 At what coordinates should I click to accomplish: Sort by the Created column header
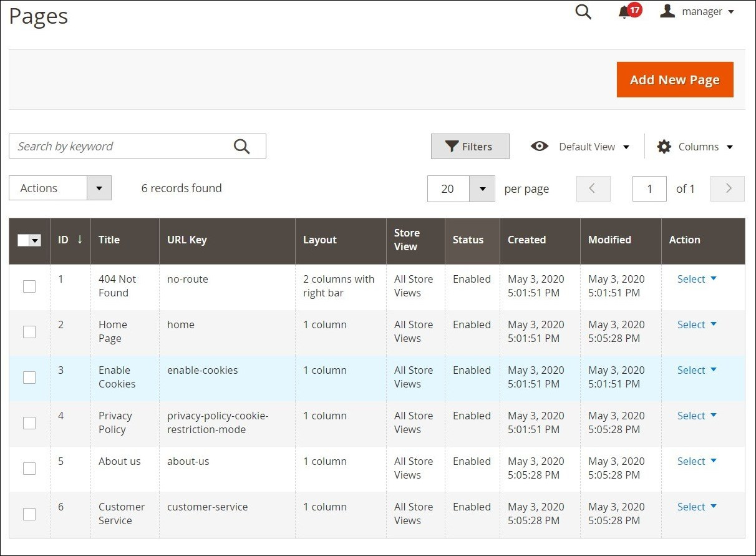tap(540, 240)
